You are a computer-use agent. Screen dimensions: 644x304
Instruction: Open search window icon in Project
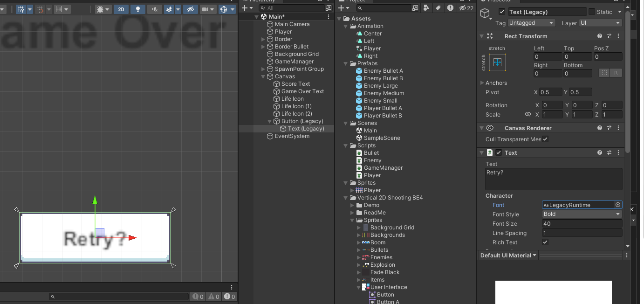[x=415, y=8]
